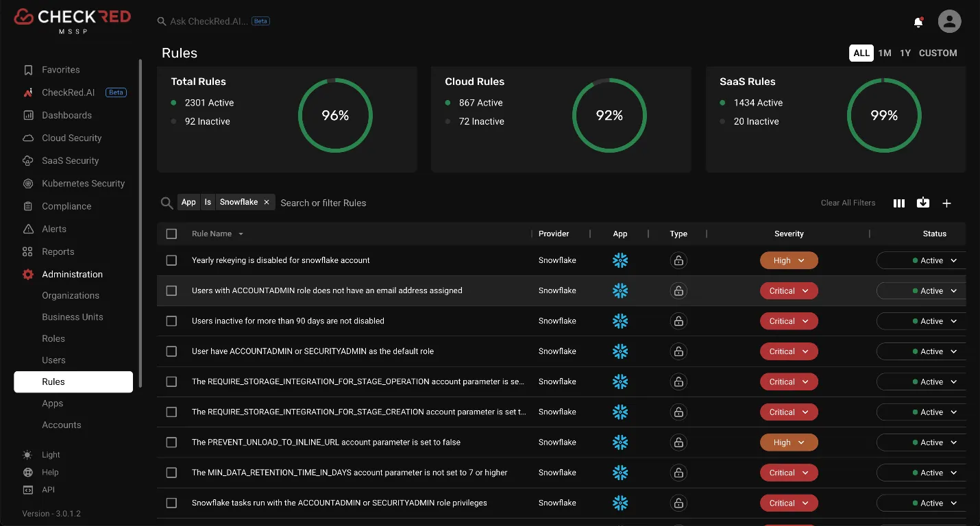Click the Alerts warning triangle icon
980x526 pixels.
(28, 229)
